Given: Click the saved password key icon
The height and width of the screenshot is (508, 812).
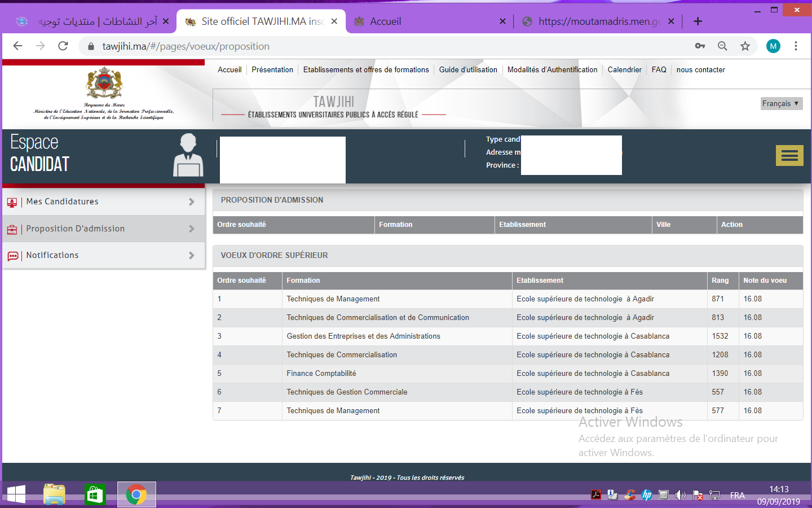Looking at the screenshot, I should [x=700, y=46].
